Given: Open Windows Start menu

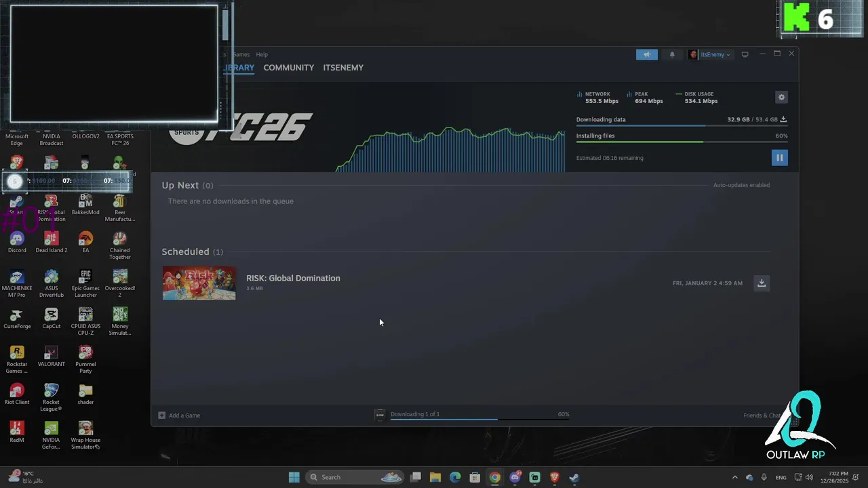Looking at the screenshot, I should [294, 477].
